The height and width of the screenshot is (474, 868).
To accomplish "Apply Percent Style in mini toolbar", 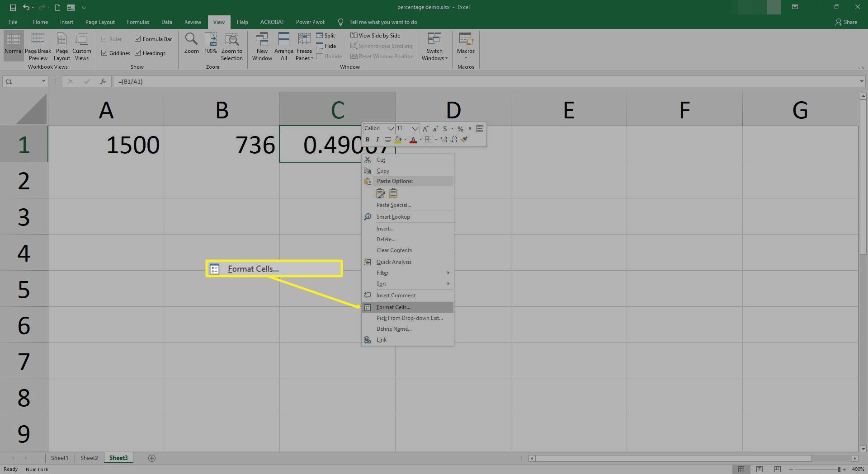I will click(460, 129).
